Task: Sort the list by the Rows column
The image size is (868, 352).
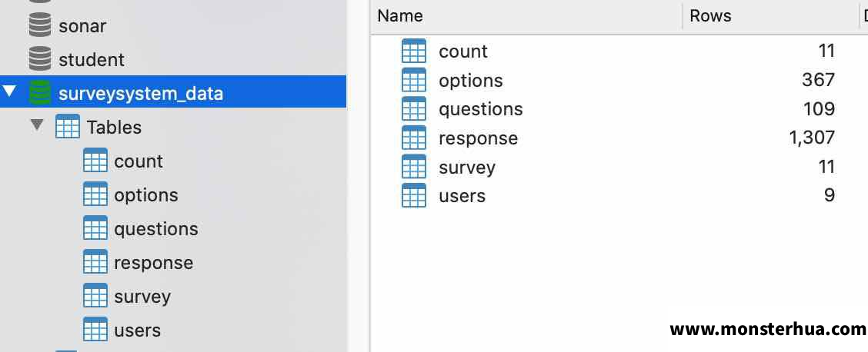Action: [x=770, y=16]
